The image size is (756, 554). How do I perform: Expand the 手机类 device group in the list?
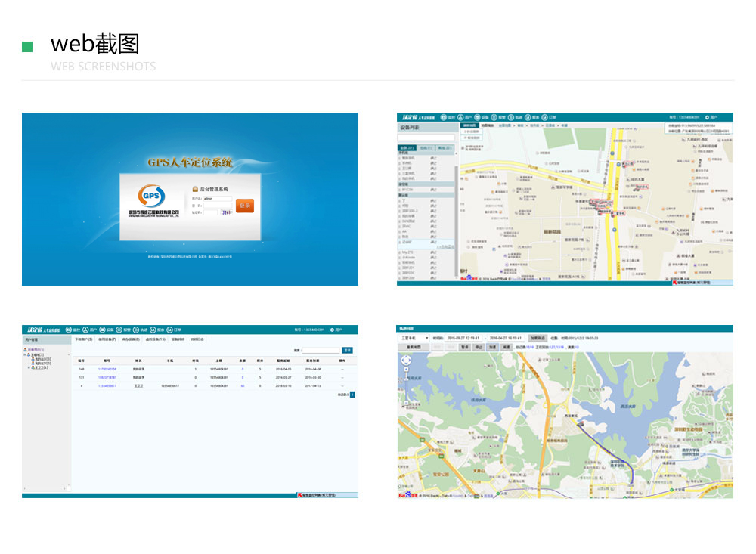[404, 153]
